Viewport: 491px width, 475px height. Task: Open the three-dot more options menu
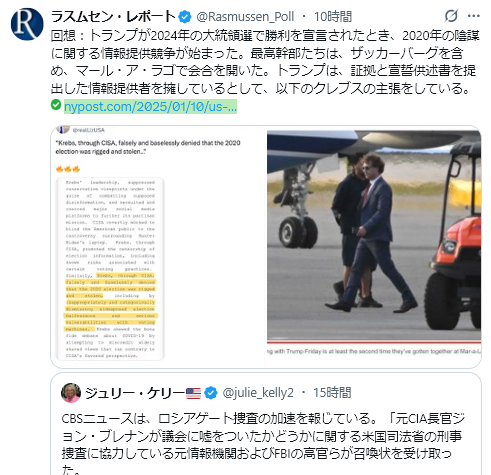474,16
